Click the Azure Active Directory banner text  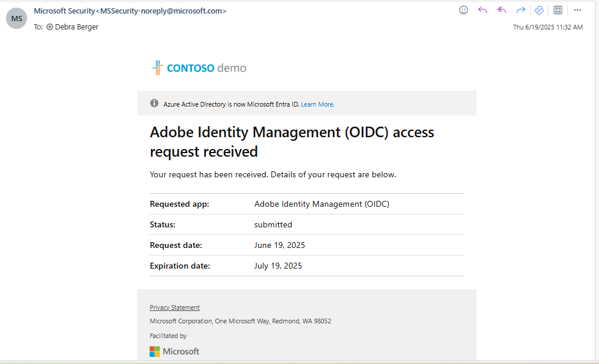coord(231,104)
